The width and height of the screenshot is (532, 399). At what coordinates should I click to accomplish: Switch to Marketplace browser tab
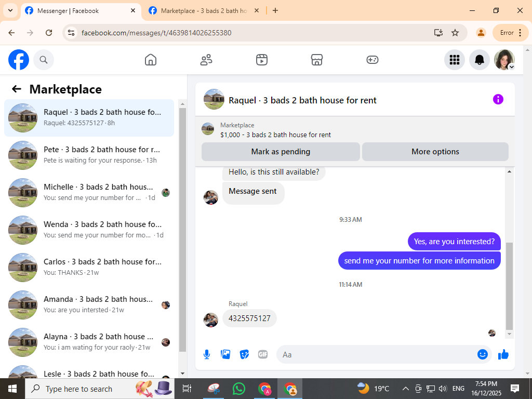(x=203, y=11)
